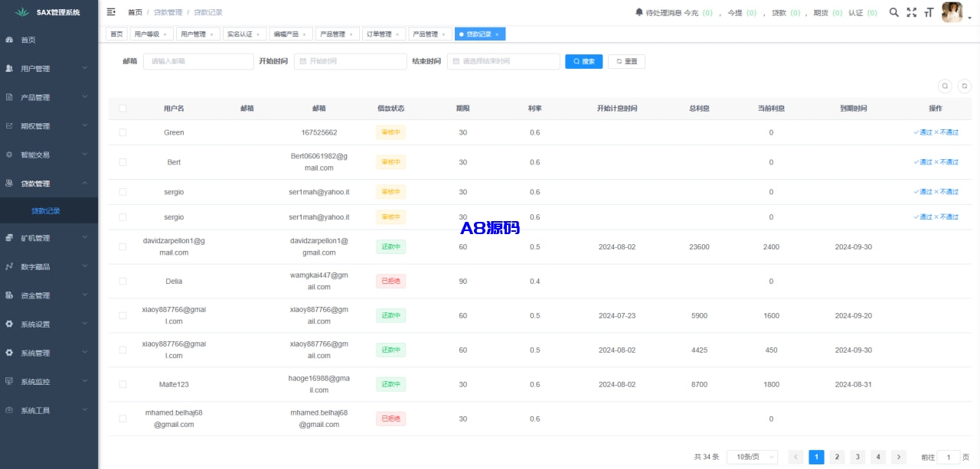Open the 结束时间 date picker field
This screenshot has height=469, width=980.
point(504,61)
